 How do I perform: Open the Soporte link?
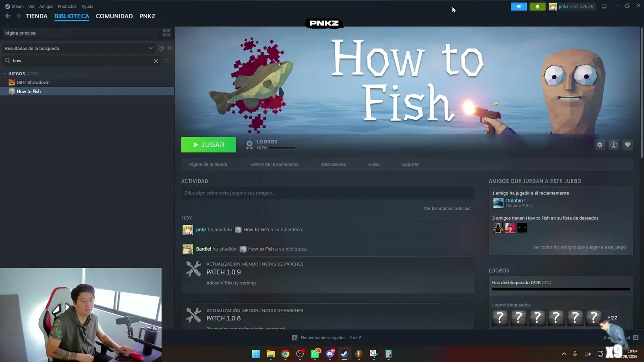pyautogui.click(x=410, y=164)
